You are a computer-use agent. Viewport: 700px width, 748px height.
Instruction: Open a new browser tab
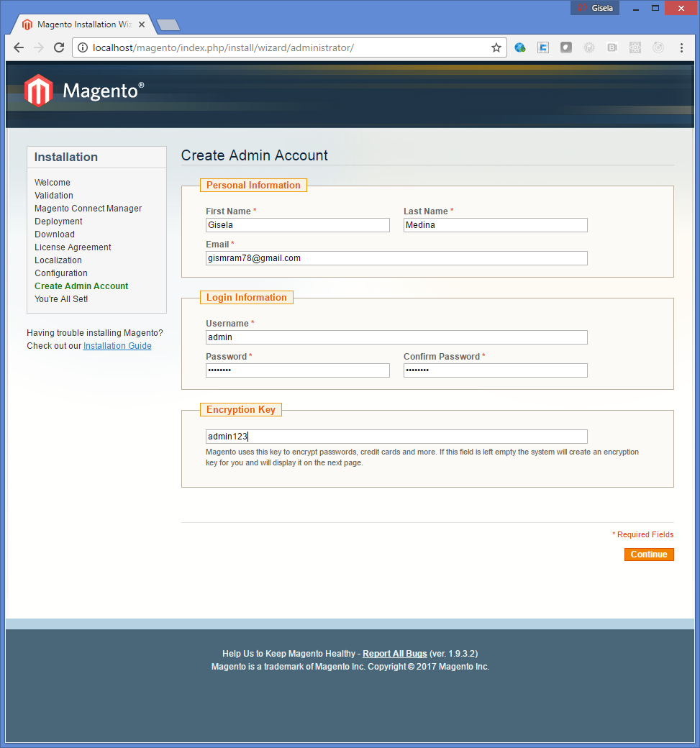coord(168,25)
